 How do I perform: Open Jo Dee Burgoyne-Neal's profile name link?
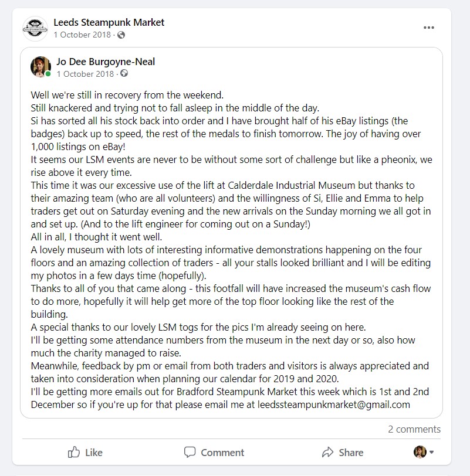(x=106, y=61)
